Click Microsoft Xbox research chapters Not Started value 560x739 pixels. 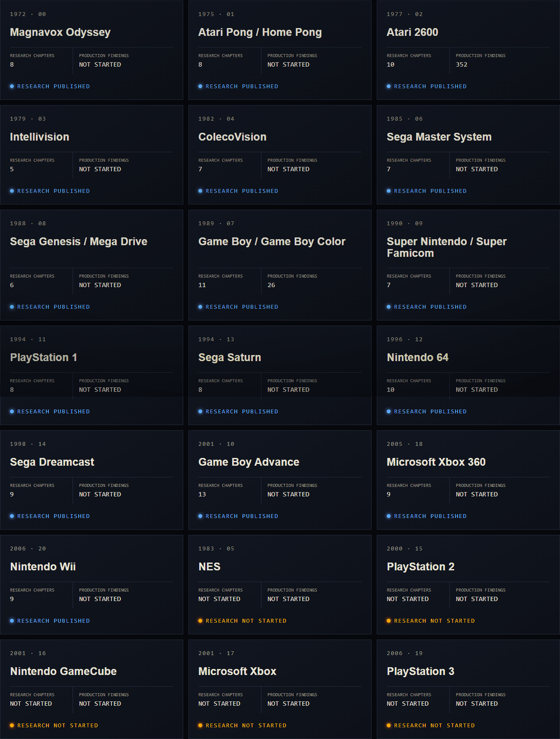(219, 704)
